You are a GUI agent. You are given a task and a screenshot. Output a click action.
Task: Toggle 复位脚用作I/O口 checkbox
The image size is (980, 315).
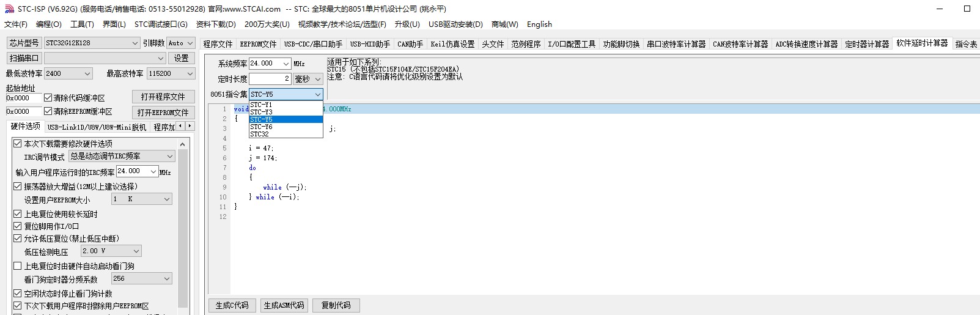(x=18, y=226)
